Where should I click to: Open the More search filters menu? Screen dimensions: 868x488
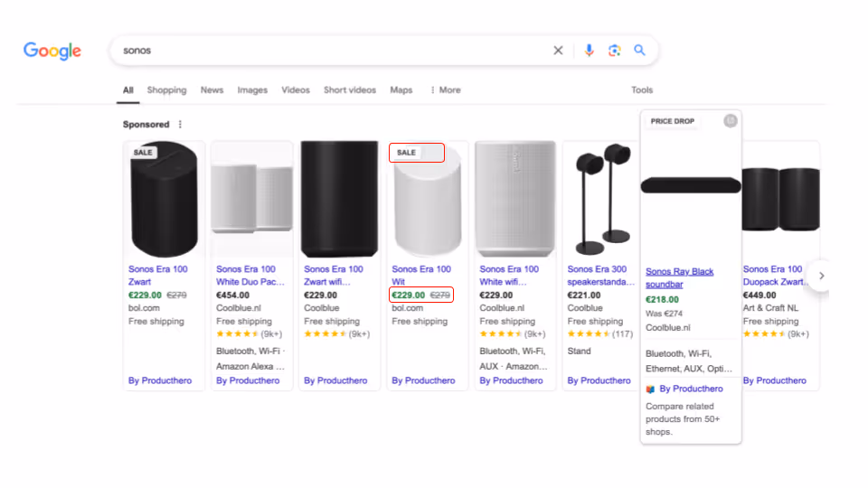[x=446, y=89]
